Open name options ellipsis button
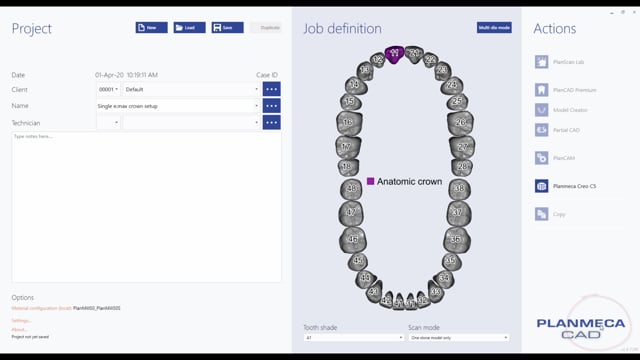Viewport: 640px width, 360px height. pyautogui.click(x=271, y=106)
